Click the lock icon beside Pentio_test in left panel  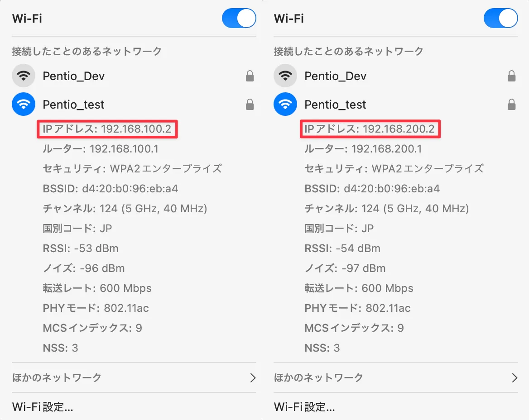(250, 105)
